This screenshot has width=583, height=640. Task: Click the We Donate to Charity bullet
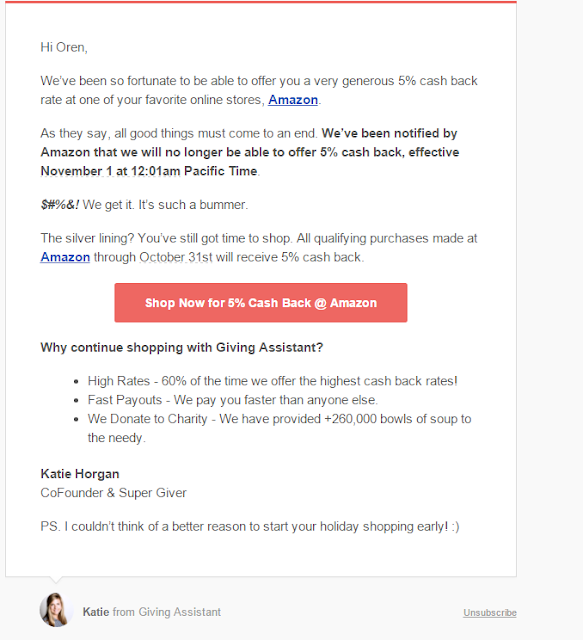(x=279, y=428)
